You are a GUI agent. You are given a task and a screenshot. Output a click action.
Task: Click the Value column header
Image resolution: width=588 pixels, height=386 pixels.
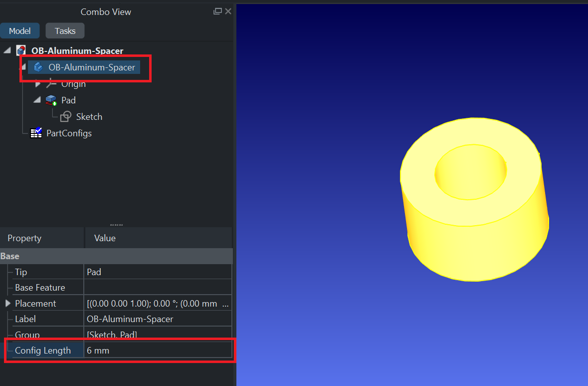159,238
